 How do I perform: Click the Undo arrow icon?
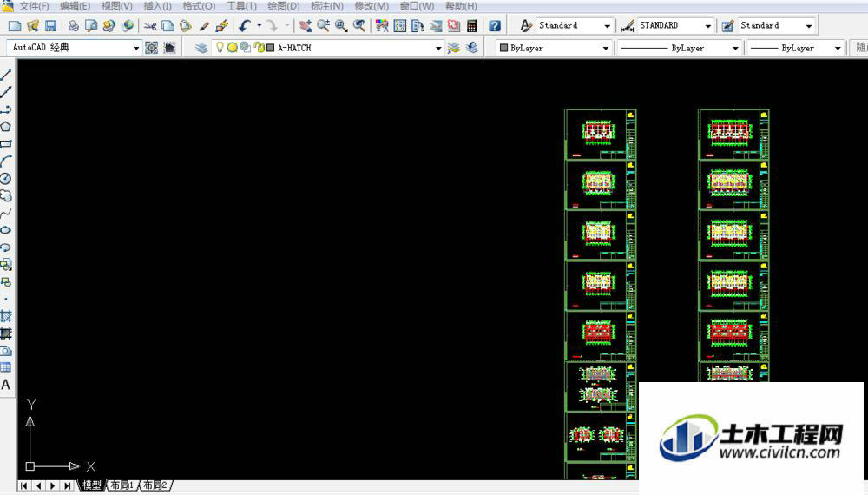point(245,25)
